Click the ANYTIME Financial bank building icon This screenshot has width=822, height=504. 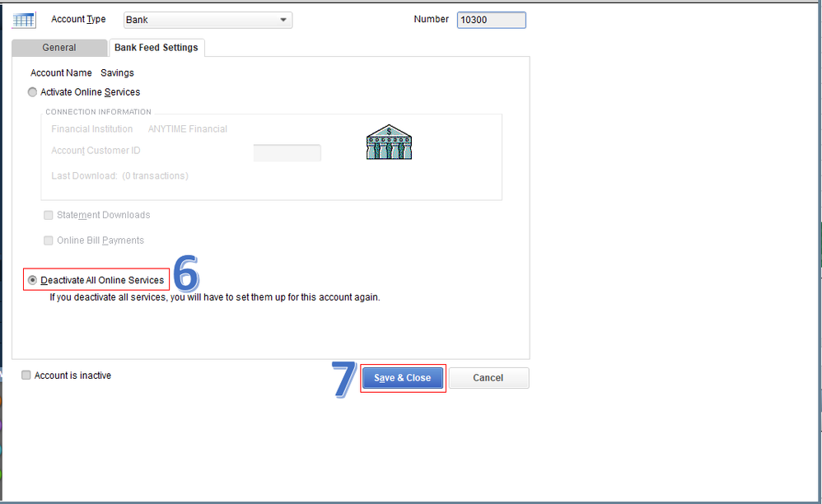[x=389, y=142]
